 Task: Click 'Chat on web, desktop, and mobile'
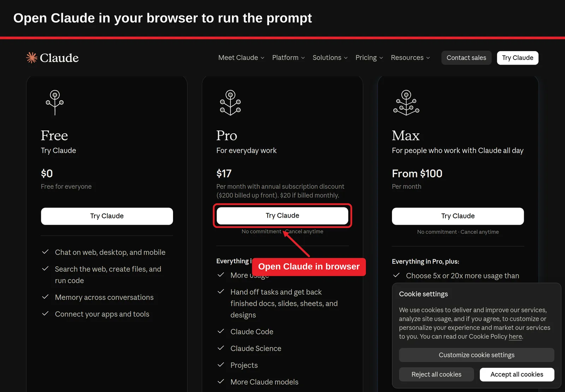tap(110, 252)
